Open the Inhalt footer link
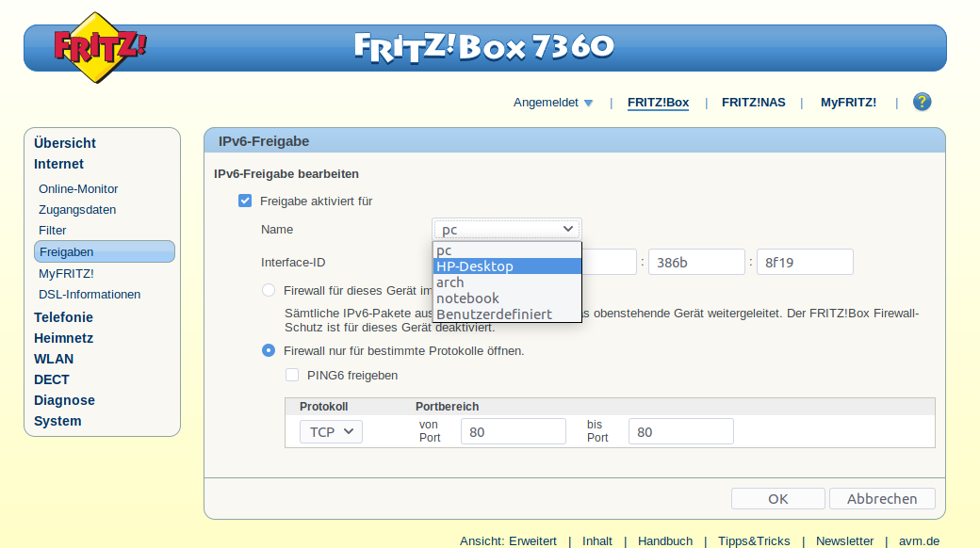The width and height of the screenshot is (980, 548). coord(596,541)
